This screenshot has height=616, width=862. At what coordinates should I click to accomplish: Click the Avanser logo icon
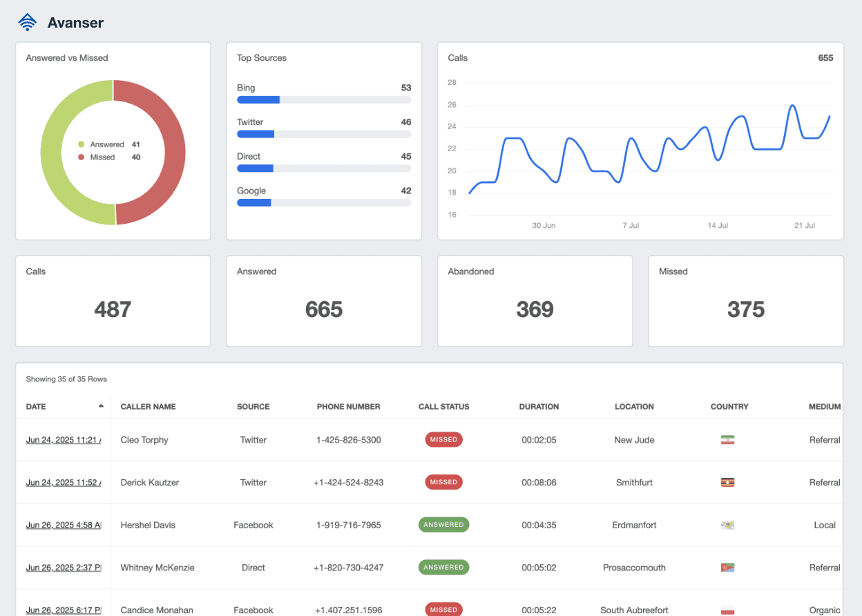click(27, 21)
